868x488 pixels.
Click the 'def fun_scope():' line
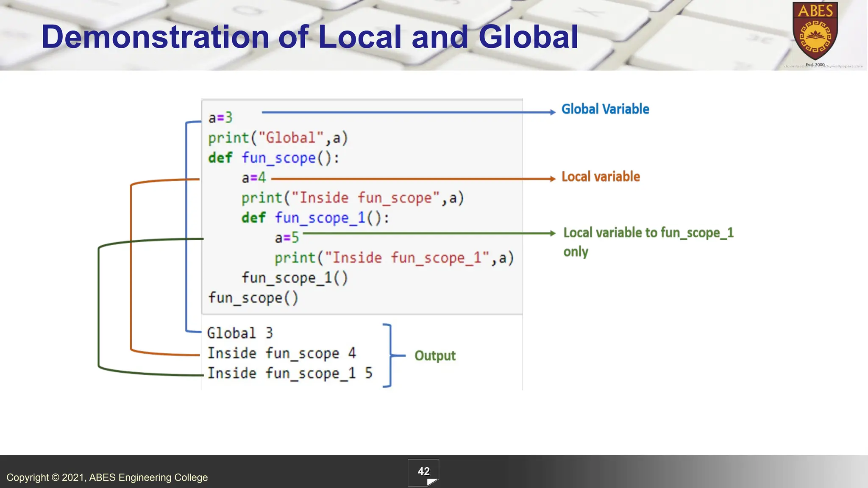[273, 158]
